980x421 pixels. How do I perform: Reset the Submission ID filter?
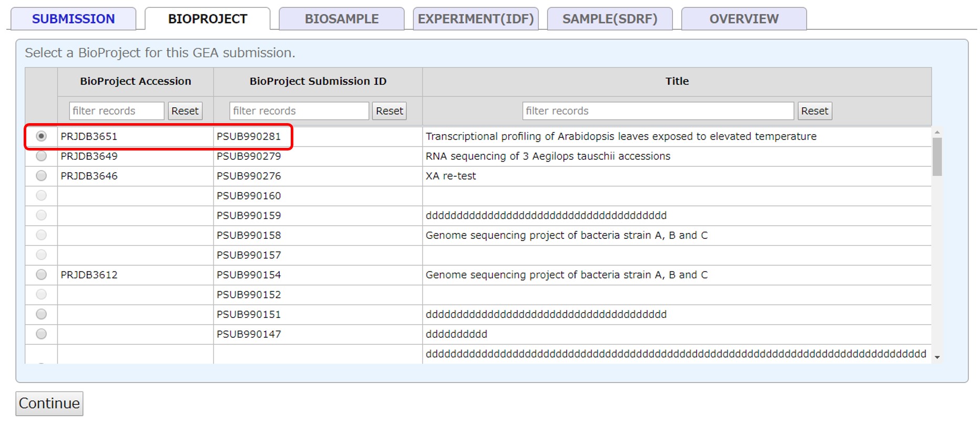coord(389,111)
